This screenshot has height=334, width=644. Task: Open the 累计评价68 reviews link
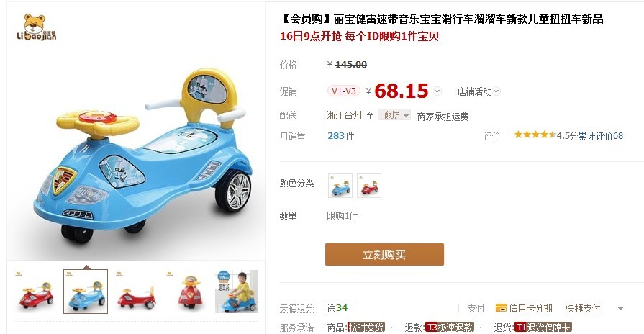point(600,136)
